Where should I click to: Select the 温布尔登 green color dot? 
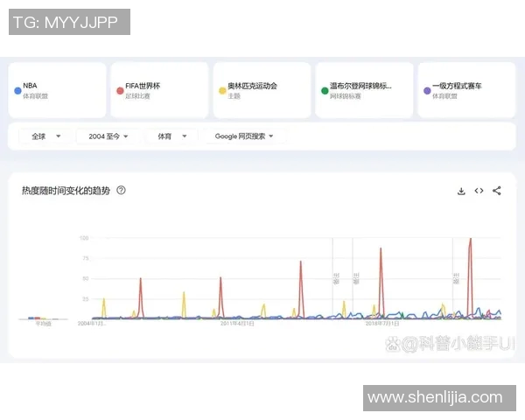tap(325, 91)
